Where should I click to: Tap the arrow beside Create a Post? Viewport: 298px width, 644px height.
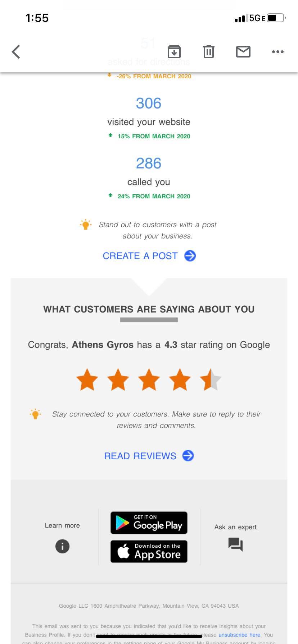pyautogui.click(x=190, y=256)
